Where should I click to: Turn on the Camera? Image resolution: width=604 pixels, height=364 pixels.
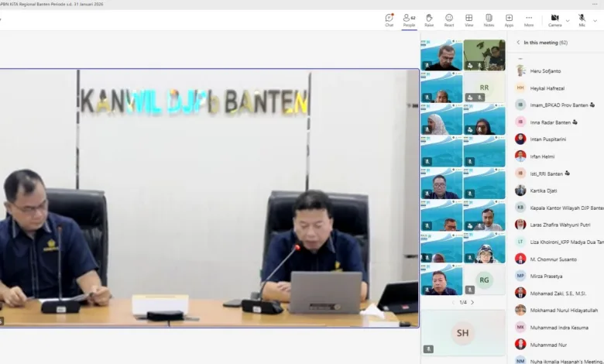tap(554, 19)
